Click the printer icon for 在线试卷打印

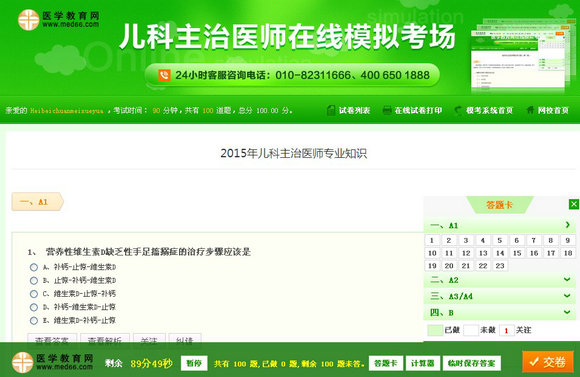(x=387, y=110)
